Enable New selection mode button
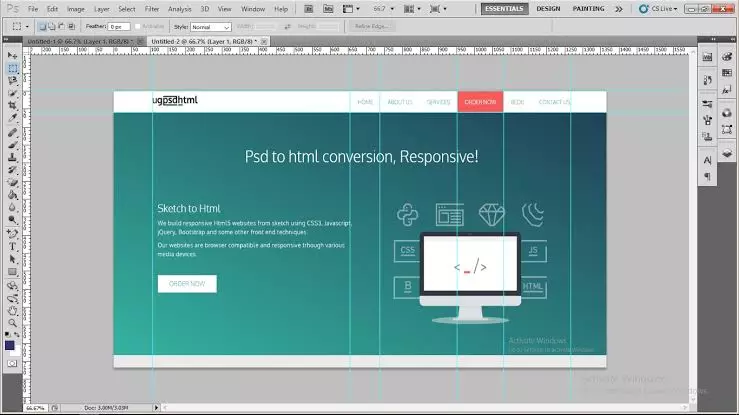The width and height of the screenshot is (739, 415). coord(42,26)
